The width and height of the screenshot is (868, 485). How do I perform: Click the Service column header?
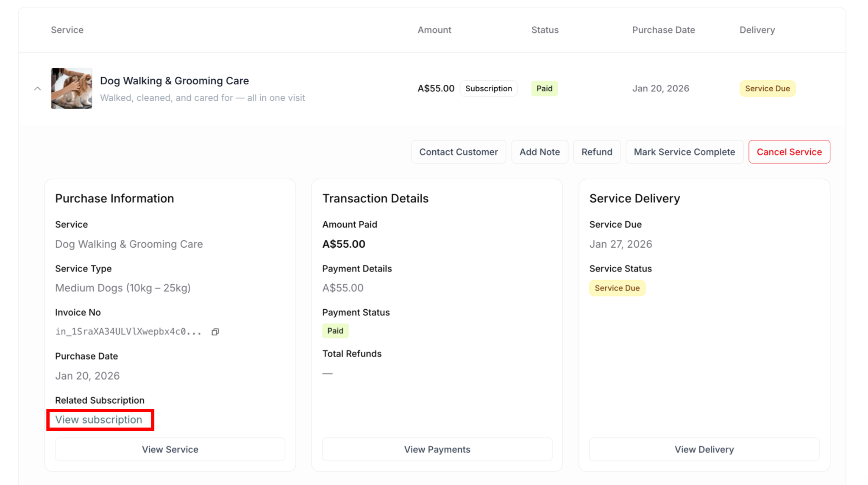(67, 30)
